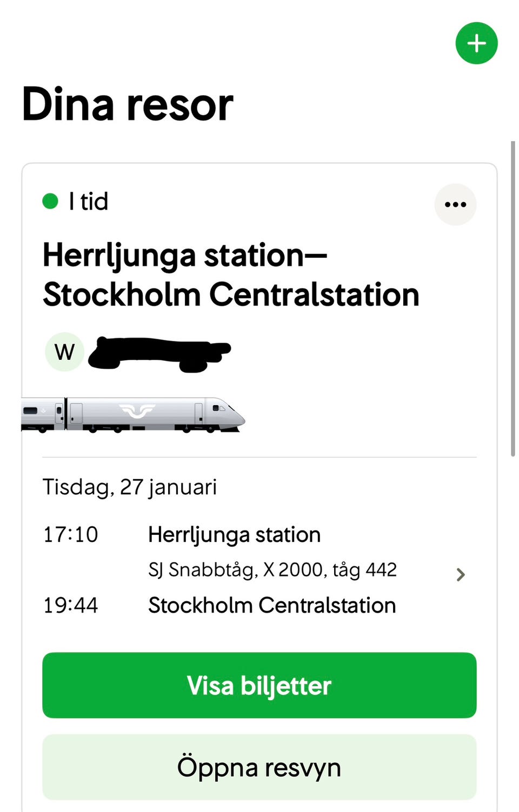Image resolution: width=519 pixels, height=812 pixels.
Task: Click the 'I tid' status label
Action: (89, 202)
